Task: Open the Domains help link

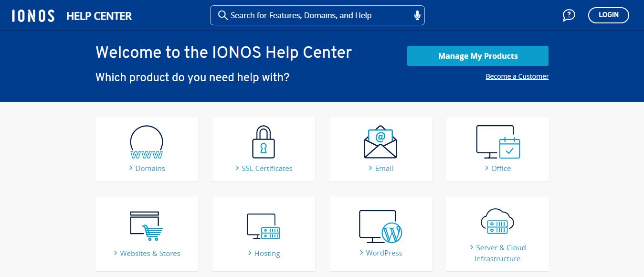Action: (x=147, y=169)
